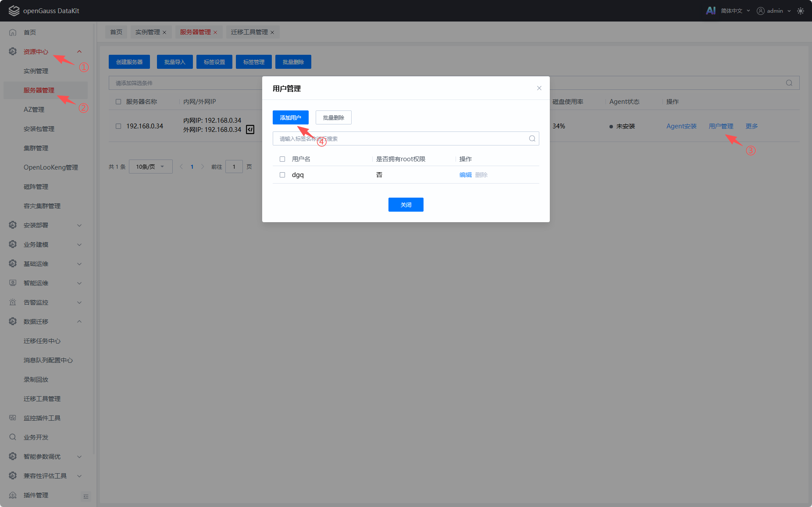Click the 编辑 link for user dgq

tap(465, 175)
